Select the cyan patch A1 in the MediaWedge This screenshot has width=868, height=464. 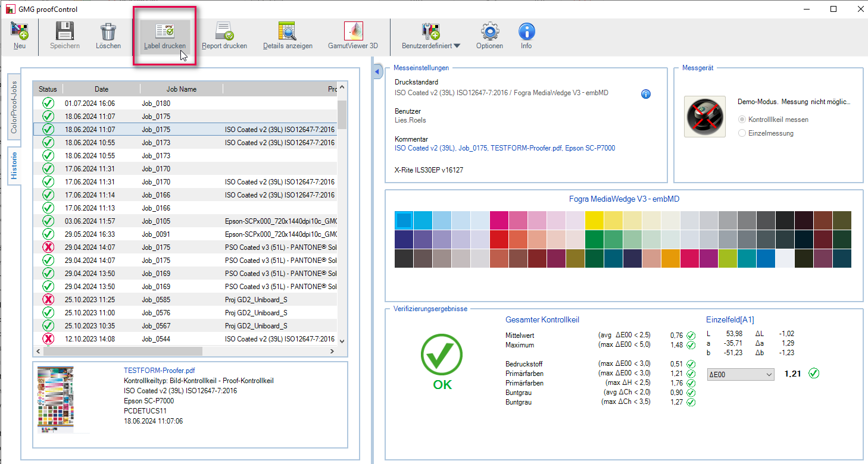[404, 220]
